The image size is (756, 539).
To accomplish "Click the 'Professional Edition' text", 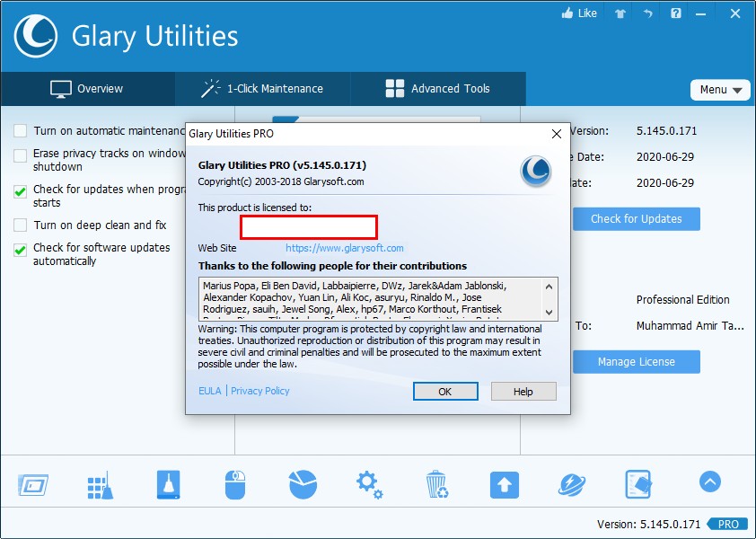I will click(682, 300).
